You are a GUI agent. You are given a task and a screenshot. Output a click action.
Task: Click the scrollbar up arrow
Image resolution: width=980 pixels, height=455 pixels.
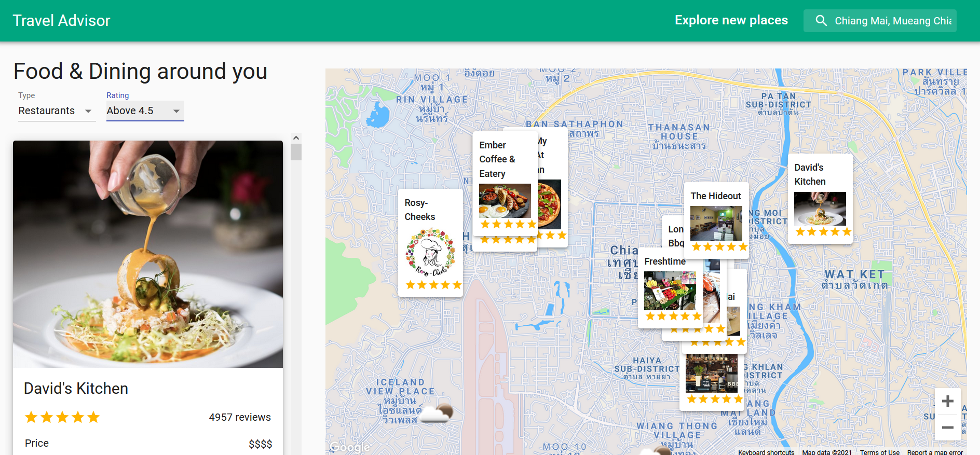pyautogui.click(x=296, y=138)
